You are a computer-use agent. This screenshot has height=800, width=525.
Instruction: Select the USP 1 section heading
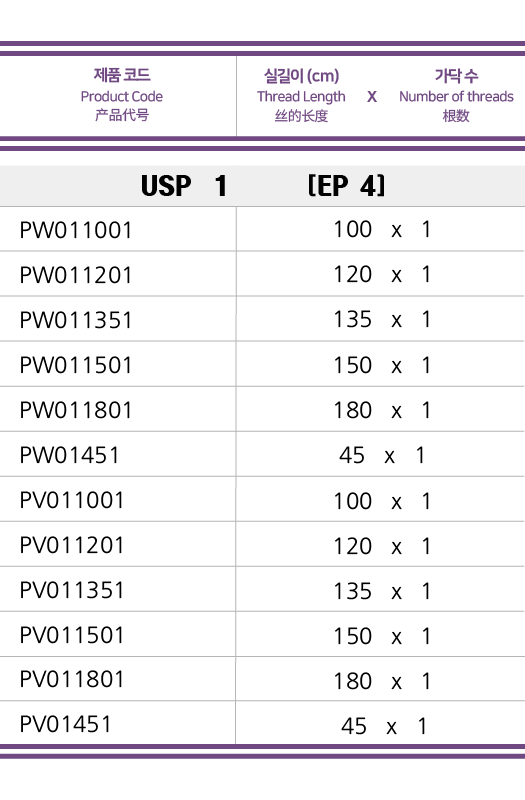tap(184, 186)
